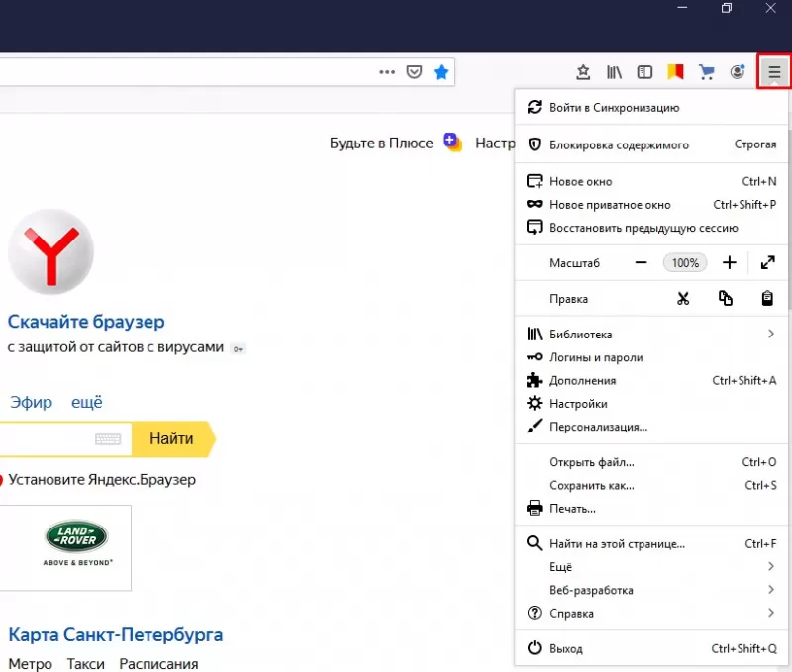This screenshot has width=792, height=672.
Task: Click the Такси link
Action: 86,664
